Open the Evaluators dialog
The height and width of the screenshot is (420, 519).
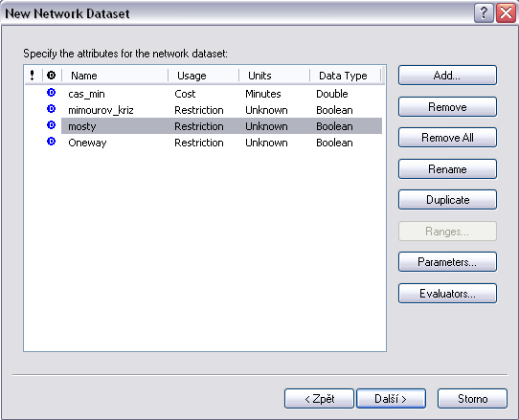[447, 294]
